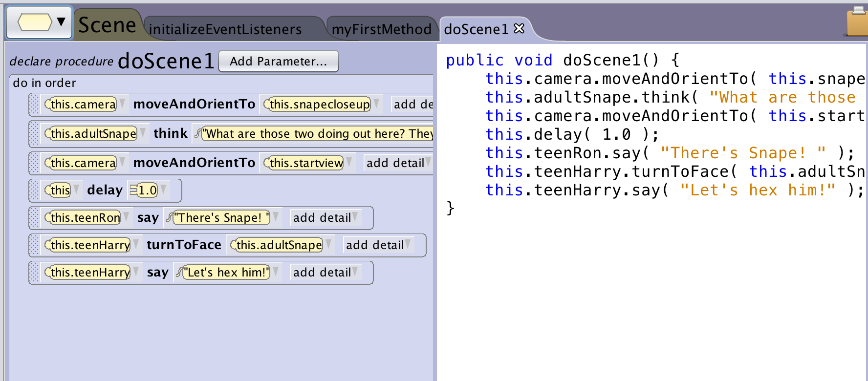
Task: Click think method name in statement
Action: pos(170,133)
